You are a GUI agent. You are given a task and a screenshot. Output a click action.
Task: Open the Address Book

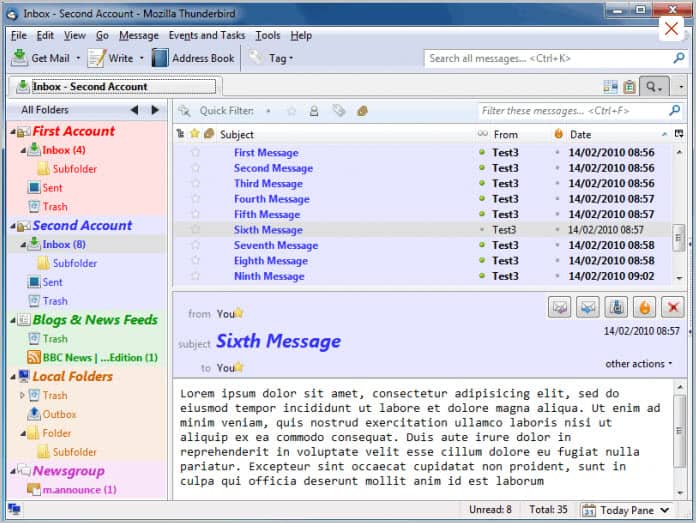pyautogui.click(x=193, y=58)
